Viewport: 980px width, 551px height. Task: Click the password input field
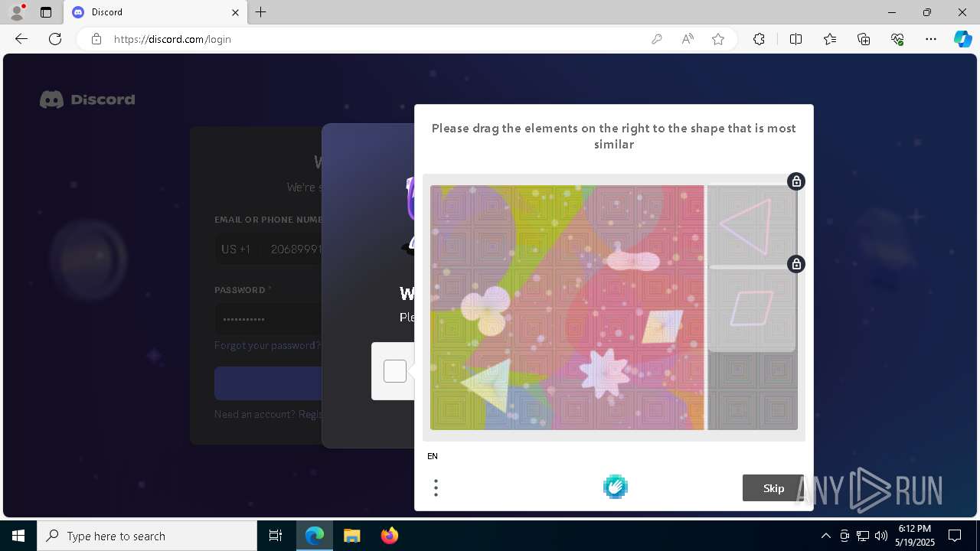268,318
